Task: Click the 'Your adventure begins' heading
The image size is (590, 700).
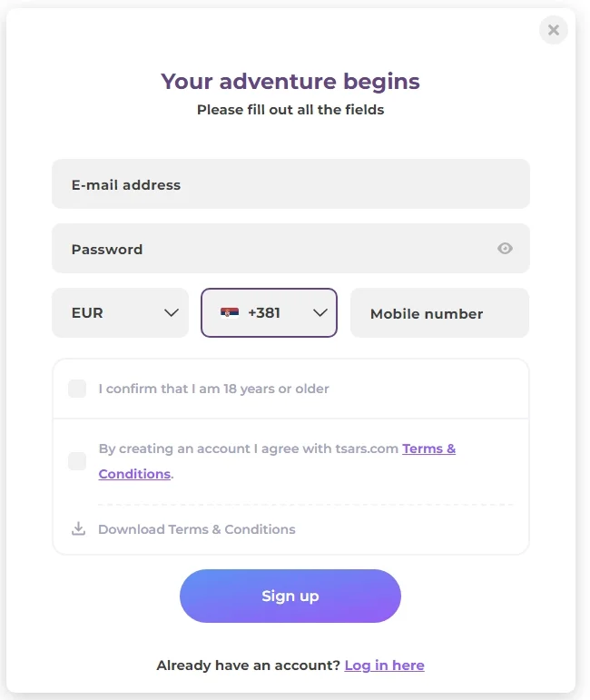Action: 290,82
